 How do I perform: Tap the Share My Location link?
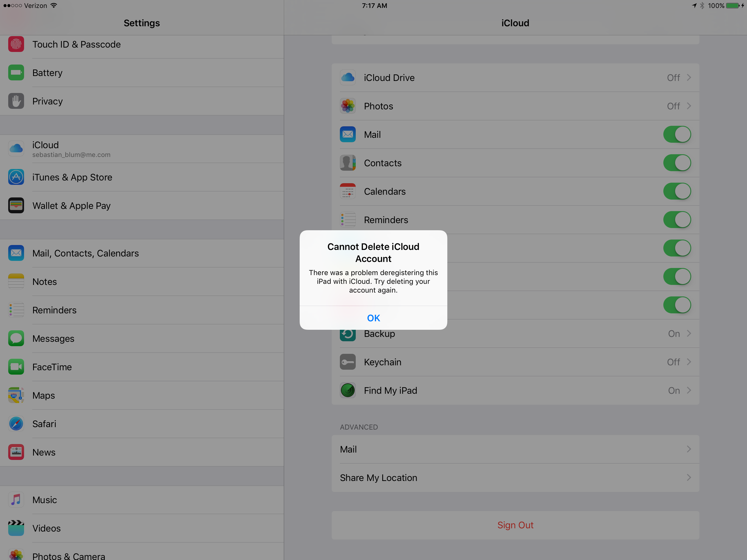click(x=515, y=478)
